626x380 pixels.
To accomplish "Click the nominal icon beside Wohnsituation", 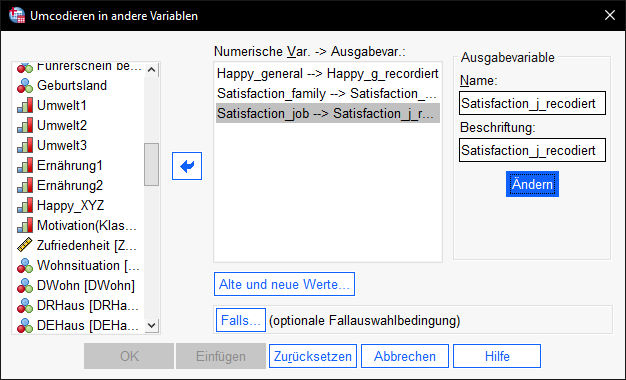I will tap(25, 265).
